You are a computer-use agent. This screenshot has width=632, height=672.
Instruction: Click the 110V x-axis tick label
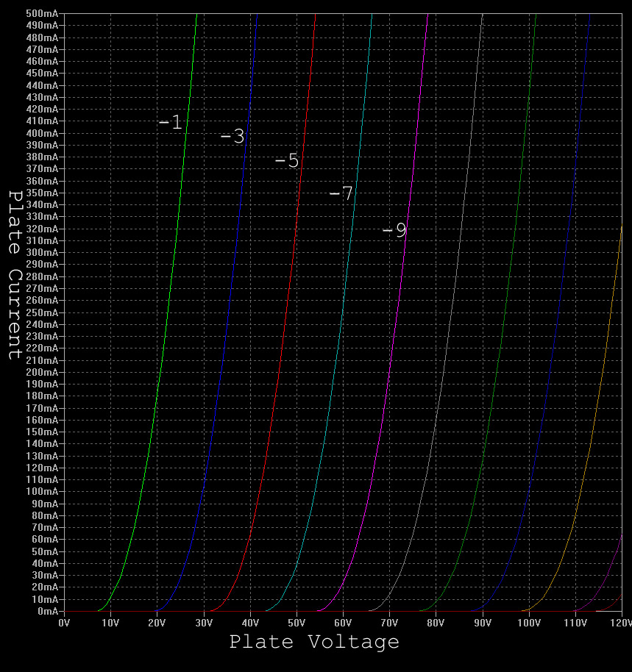[x=575, y=623]
